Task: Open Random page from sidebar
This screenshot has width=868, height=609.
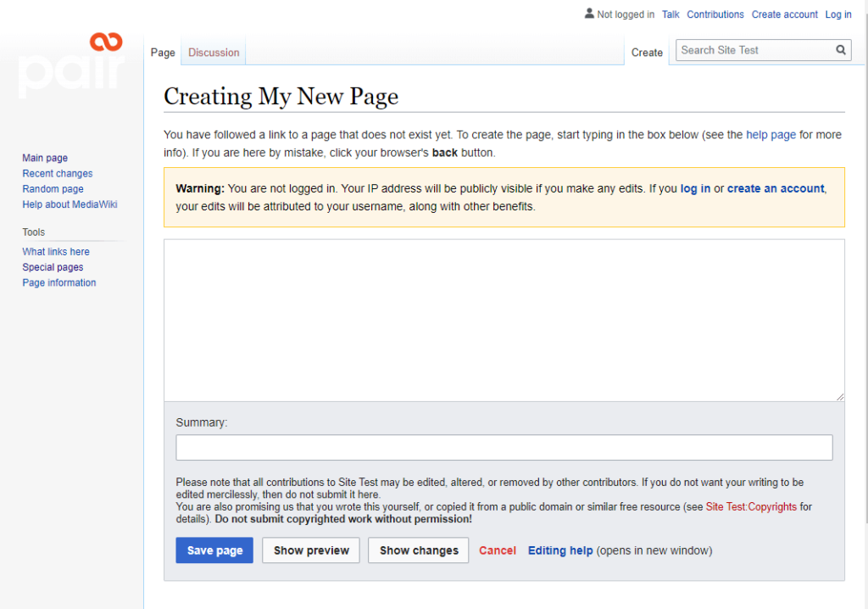Action: pyautogui.click(x=53, y=189)
